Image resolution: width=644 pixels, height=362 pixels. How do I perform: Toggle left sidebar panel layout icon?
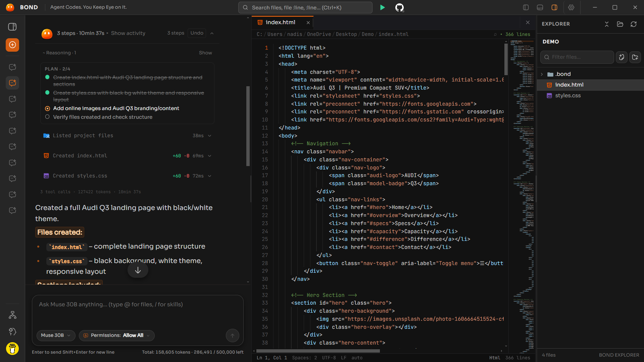pos(526,7)
